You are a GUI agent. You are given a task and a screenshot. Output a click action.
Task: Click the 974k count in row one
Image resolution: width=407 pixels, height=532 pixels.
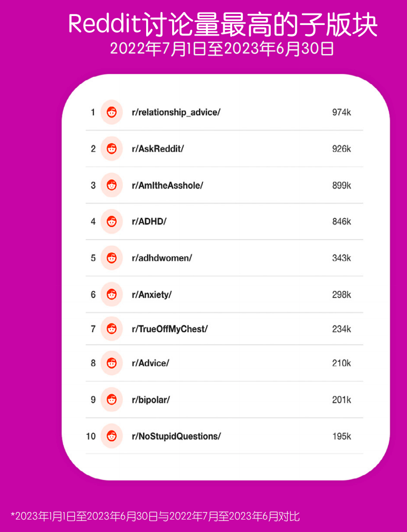(x=341, y=112)
